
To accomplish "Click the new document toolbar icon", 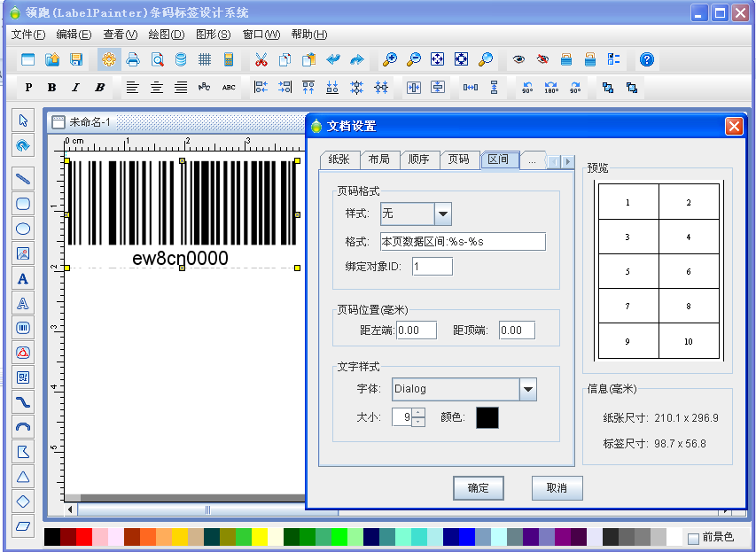I will tap(28, 59).
